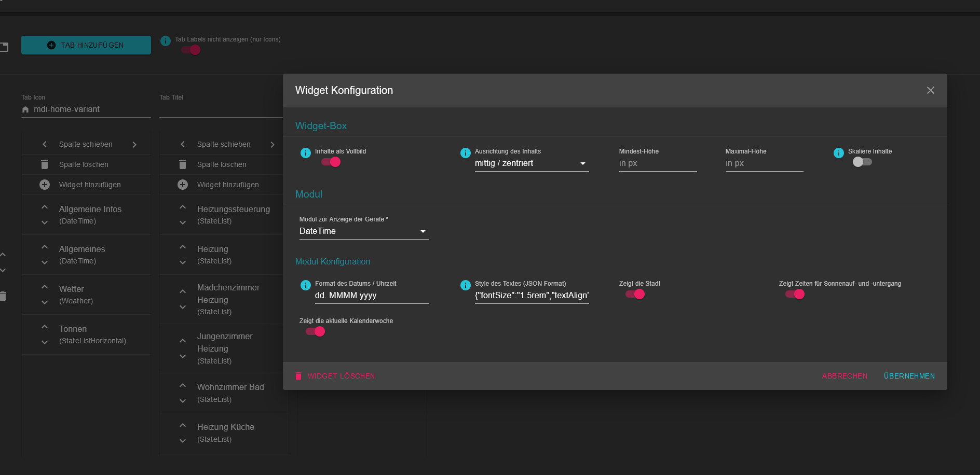Toggle Inhalte als Vollbild switch
Image resolution: width=980 pixels, height=475 pixels.
coord(331,162)
